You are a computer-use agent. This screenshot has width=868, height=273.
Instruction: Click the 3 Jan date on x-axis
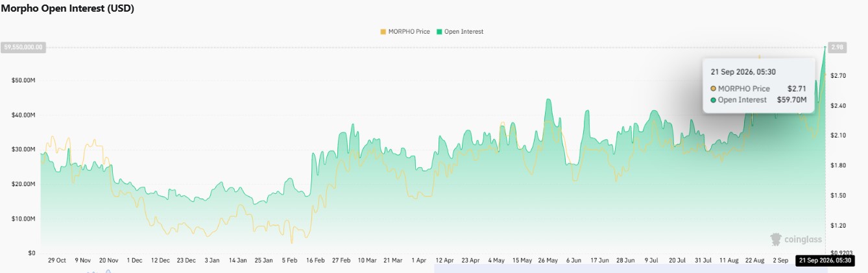211,260
